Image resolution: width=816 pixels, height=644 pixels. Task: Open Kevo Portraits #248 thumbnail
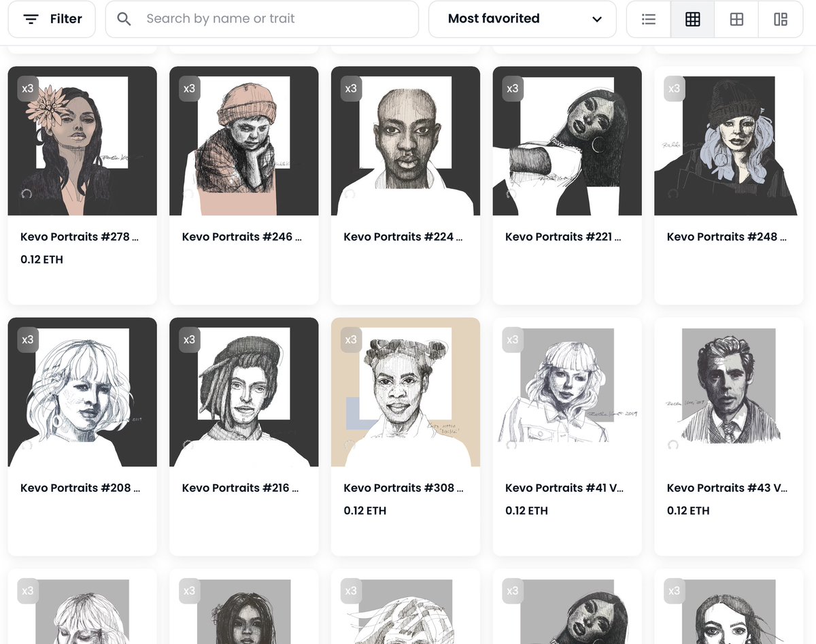click(x=729, y=141)
